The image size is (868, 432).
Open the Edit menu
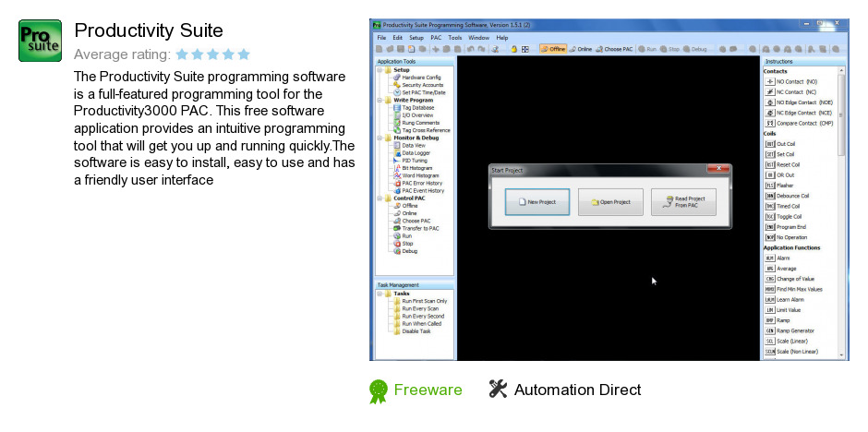click(x=397, y=38)
